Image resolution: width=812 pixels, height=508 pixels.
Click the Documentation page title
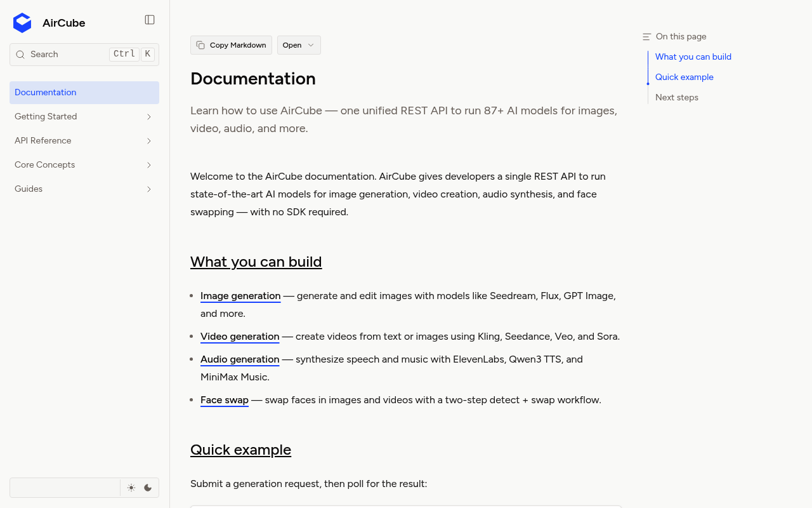pos(253,79)
